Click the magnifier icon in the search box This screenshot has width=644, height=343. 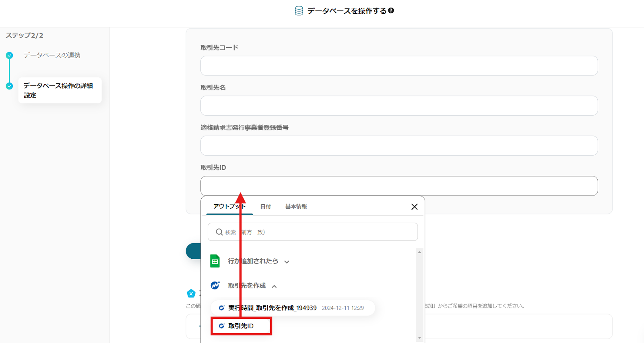point(219,232)
